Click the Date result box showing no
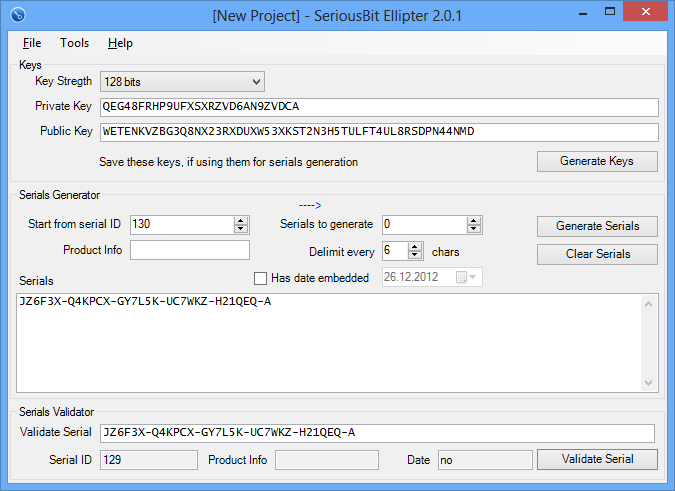Viewport: 675px width, 491px height. point(485,460)
